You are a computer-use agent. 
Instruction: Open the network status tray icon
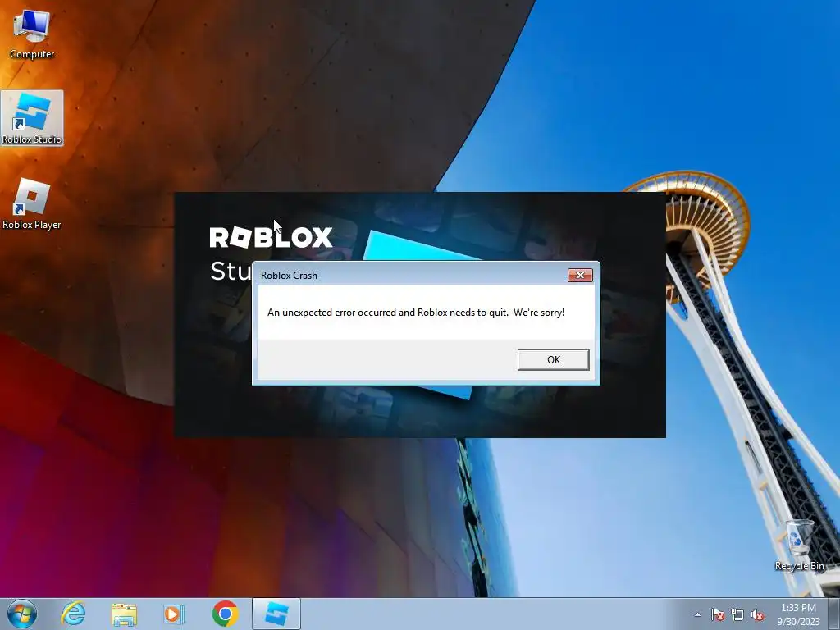(737, 614)
